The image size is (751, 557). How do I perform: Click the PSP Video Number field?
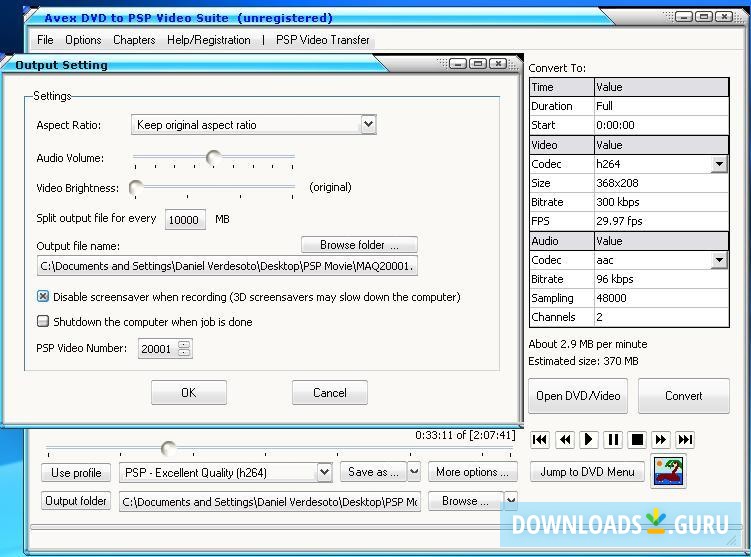pyautogui.click(x=158, y=349)
